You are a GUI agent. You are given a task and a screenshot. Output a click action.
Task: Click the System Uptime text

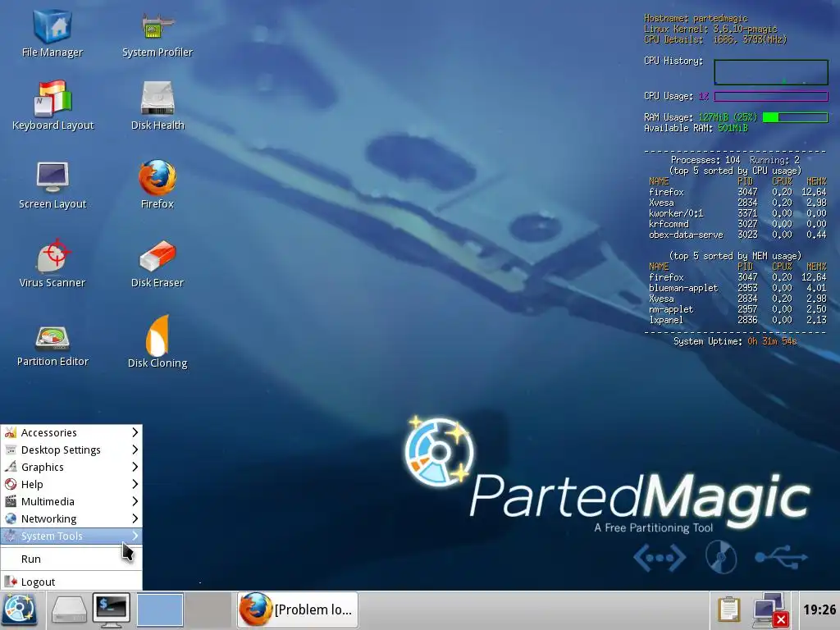(x=734, y=341)
